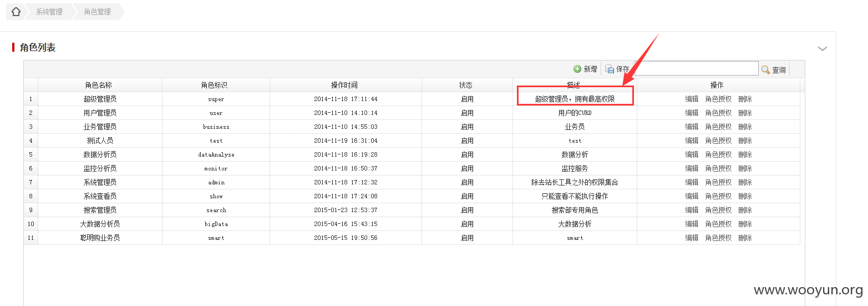
Task: Open 角色授权 for 系统查看员
Action: tap(718, 196)
